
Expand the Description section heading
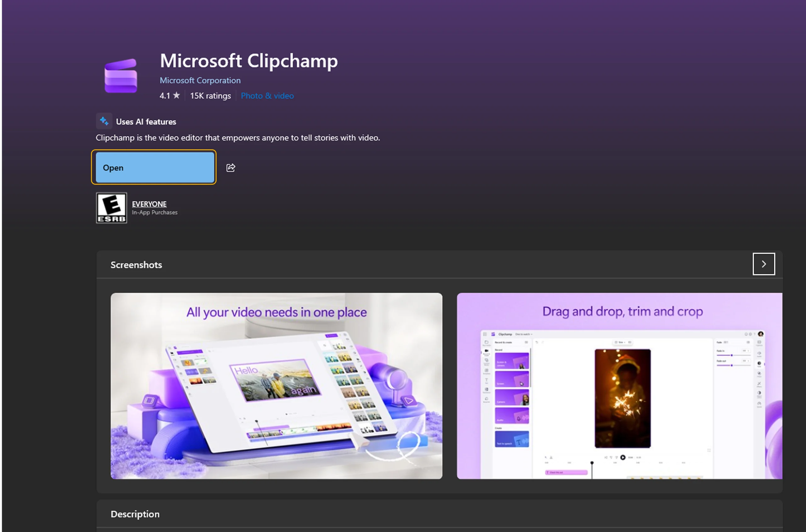(x=135, y=514)
